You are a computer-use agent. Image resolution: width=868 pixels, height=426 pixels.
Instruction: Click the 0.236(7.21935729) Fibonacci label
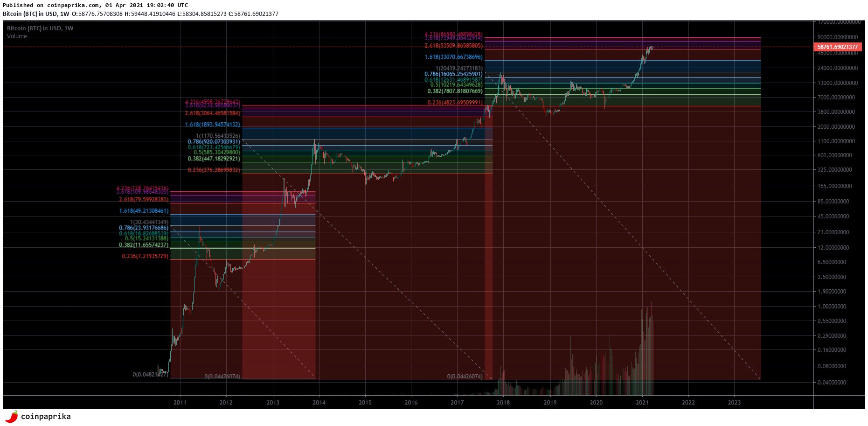(145, 257)
